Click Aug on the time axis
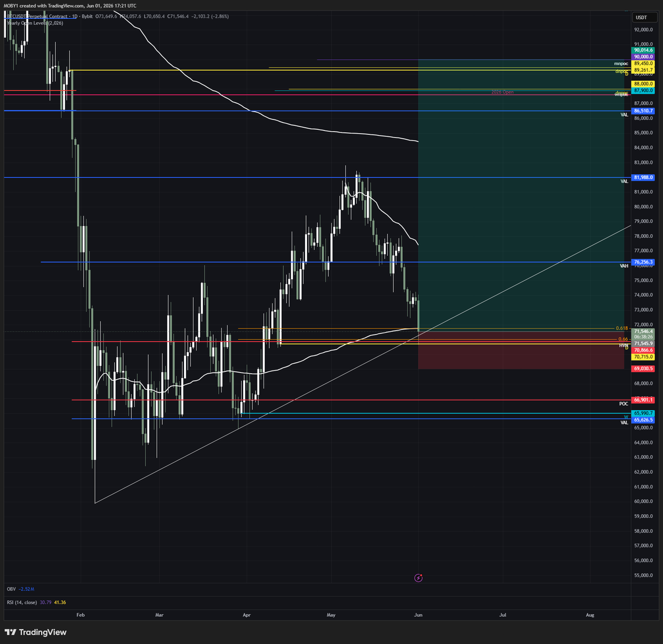The height and width of the screenshot is (644, 663). pyautogui.click(x=590, y=615)
